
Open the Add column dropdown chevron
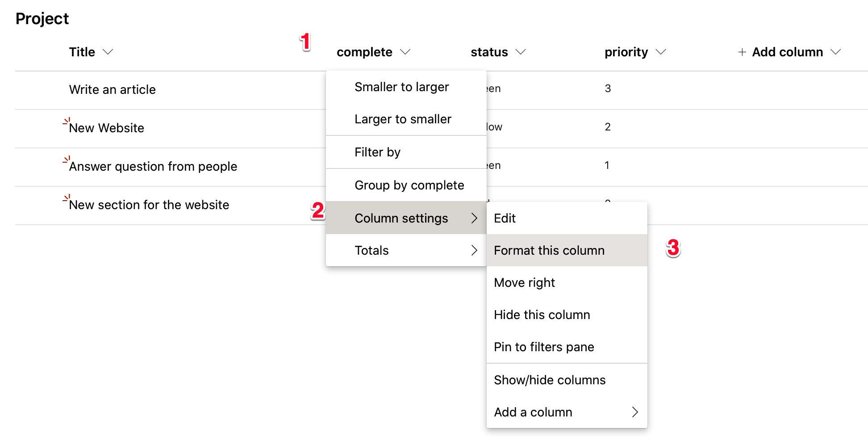(x=836, y=52)
